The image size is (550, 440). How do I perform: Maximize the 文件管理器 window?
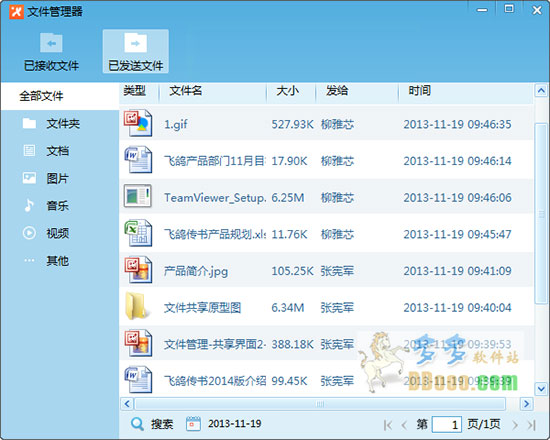coord(509,9)
